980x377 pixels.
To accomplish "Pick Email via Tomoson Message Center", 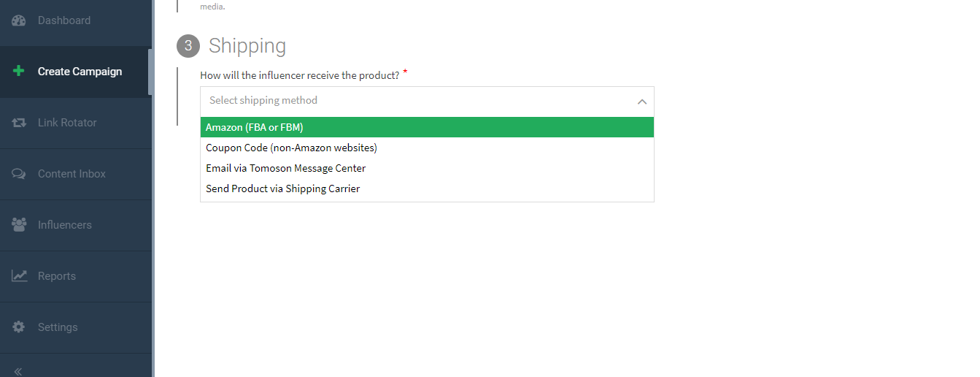I will click(285, 168).
